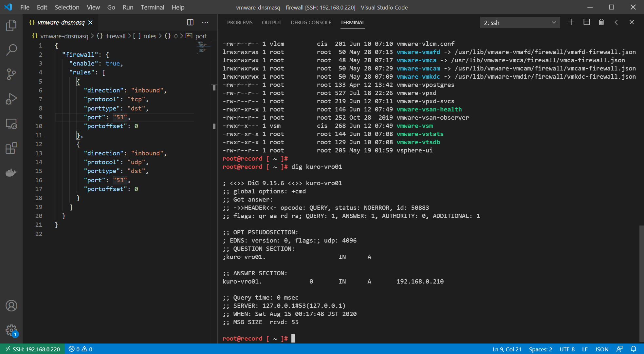Open the terminal selector showing 2: ssh
644x354 pixels.
tap(520, 22)
